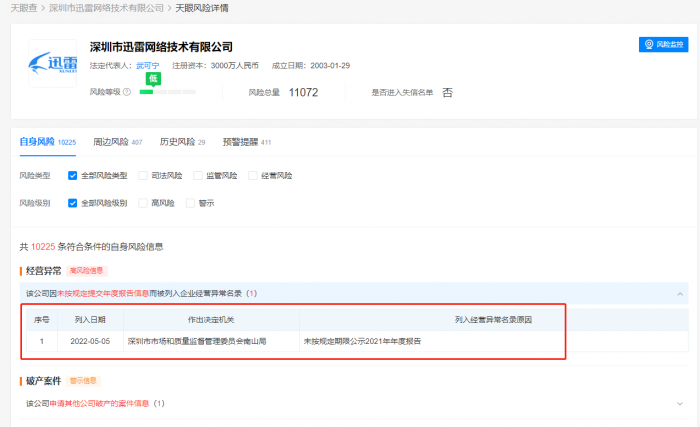
Task: Check the 司法风险 checkbox
Action: point(143,175)
